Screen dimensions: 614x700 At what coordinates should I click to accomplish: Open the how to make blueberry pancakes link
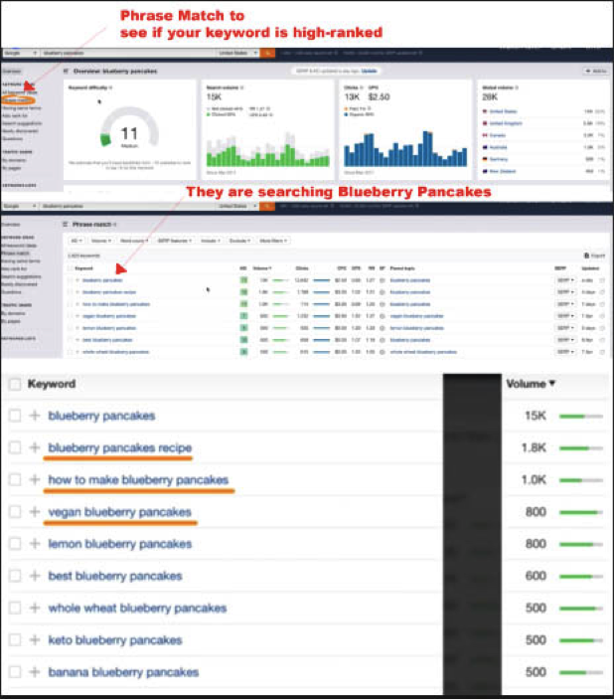pos(138,480)
